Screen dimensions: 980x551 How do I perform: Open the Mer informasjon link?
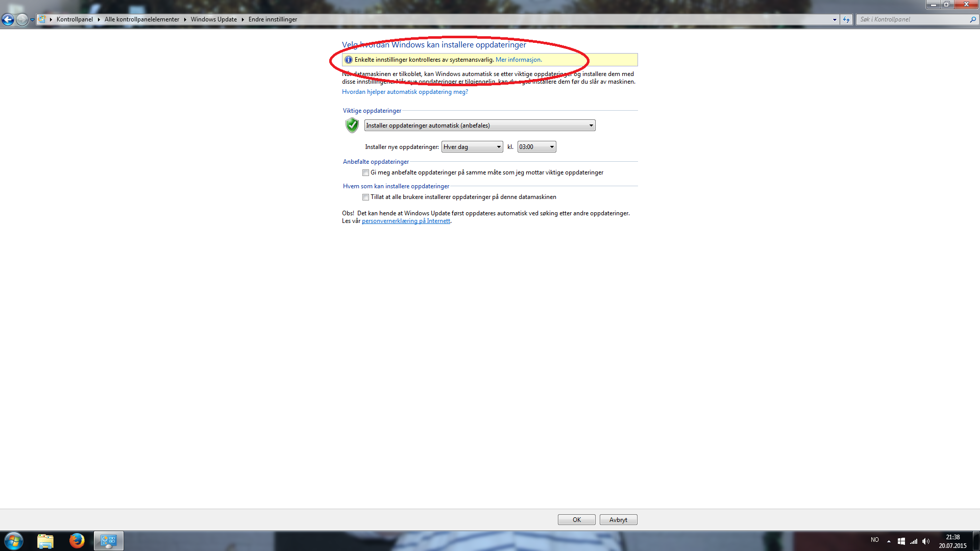coord(519,60)
